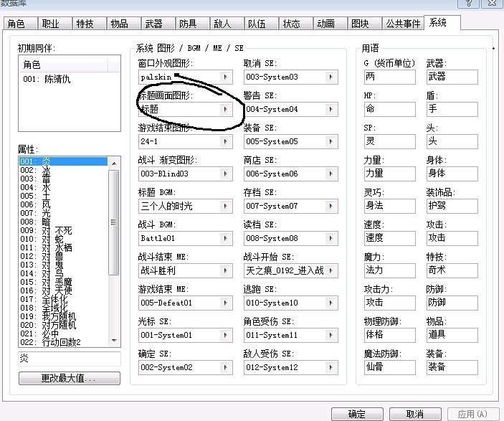Viewport: 504px width, 421px height.
Task: Open the 005-Defeat01 ME picker arrow
Action: click(x=225, y=303)
